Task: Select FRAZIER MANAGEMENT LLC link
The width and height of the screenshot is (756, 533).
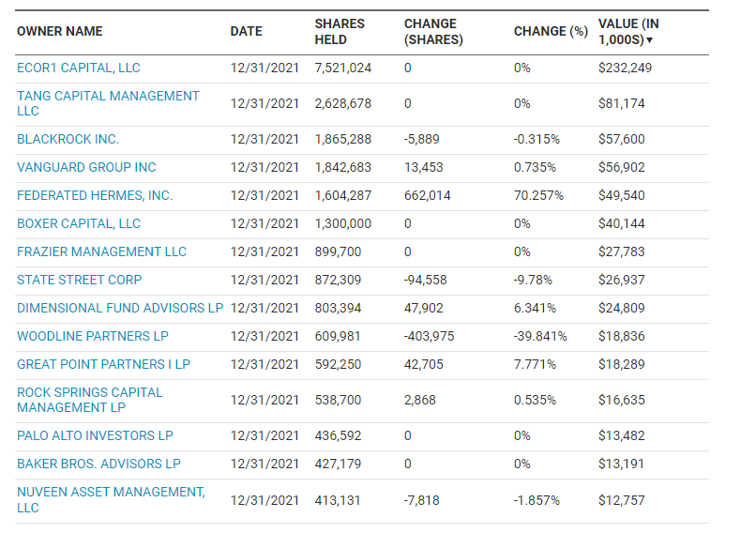Action: point(101,251)
